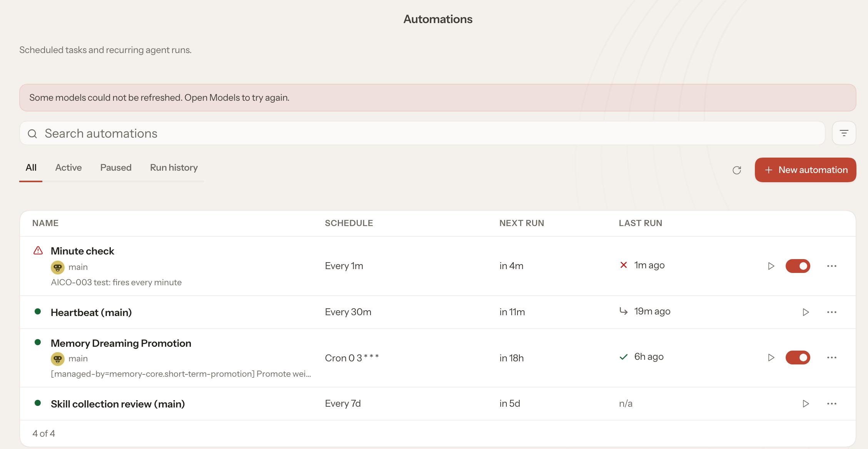Click the in 18h next run value
The width and height of the screenshot is (868, 449).
coord(512,358)
